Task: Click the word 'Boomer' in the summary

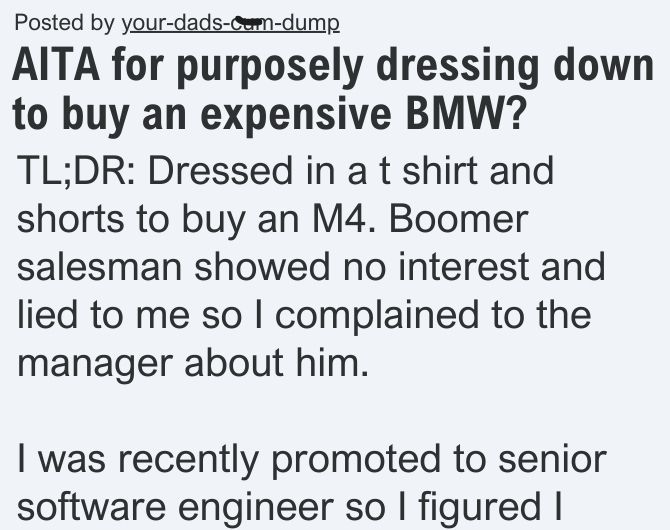Action: coord(458,219)
